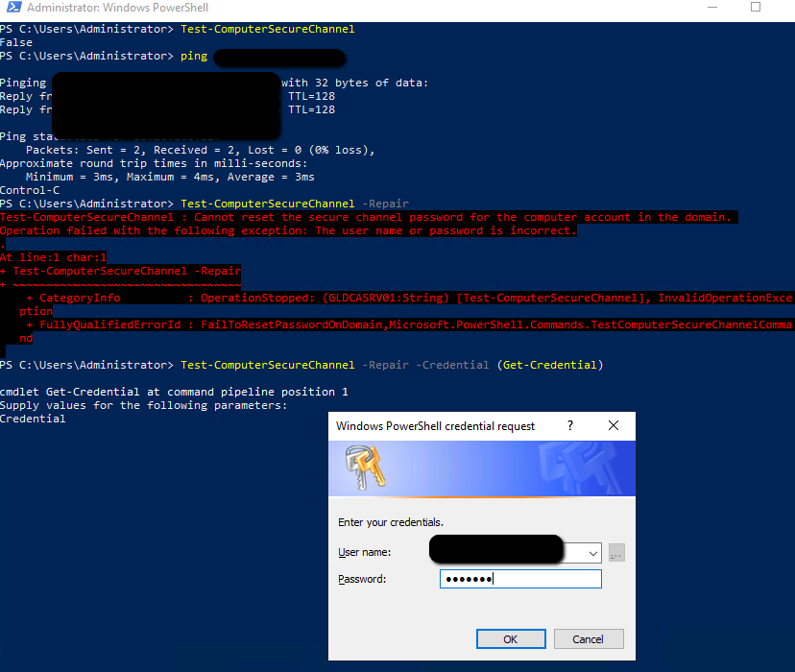795x672 pixels.
Task: Click the 'Packets: Sent = 2' statistics line
Action: pyautogui.click(x=201, y=150)
